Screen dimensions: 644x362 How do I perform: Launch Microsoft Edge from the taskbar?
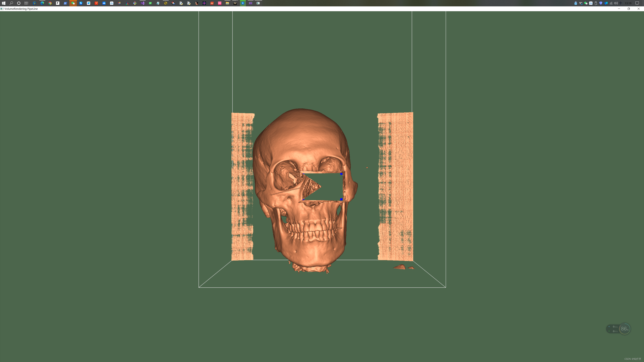pos(42,3)
